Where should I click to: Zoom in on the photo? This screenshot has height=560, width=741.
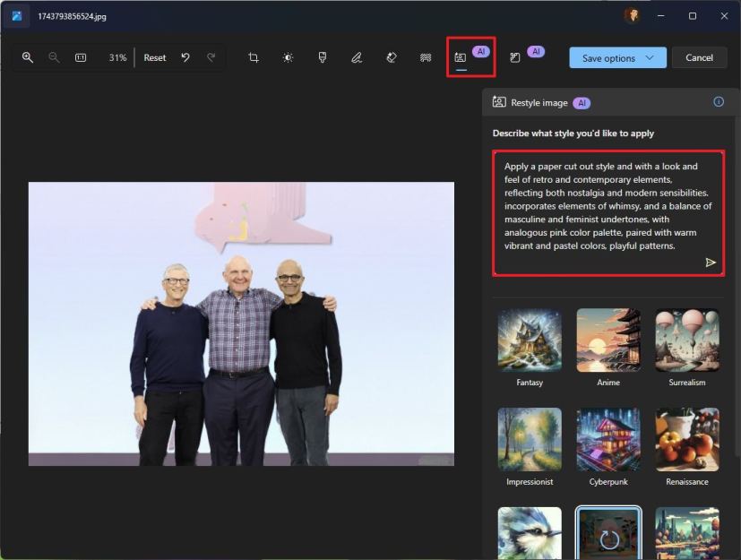pos(27,56)
